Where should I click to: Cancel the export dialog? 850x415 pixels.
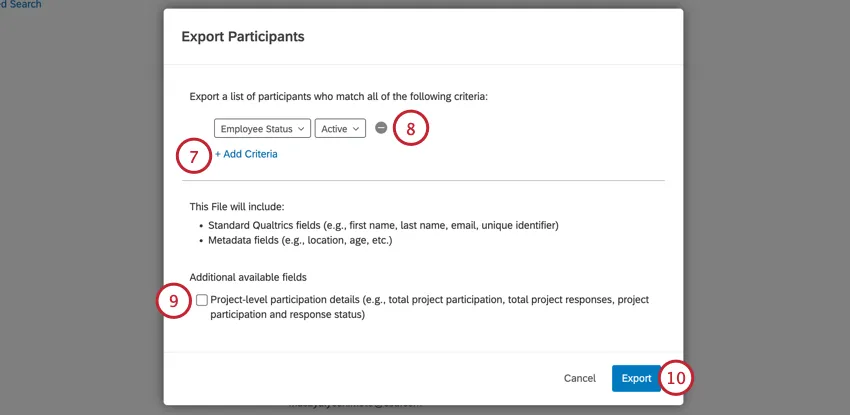[580, 378]
